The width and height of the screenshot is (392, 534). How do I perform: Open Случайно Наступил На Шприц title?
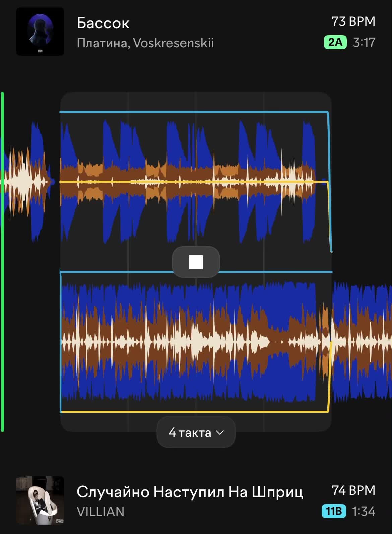190,492
